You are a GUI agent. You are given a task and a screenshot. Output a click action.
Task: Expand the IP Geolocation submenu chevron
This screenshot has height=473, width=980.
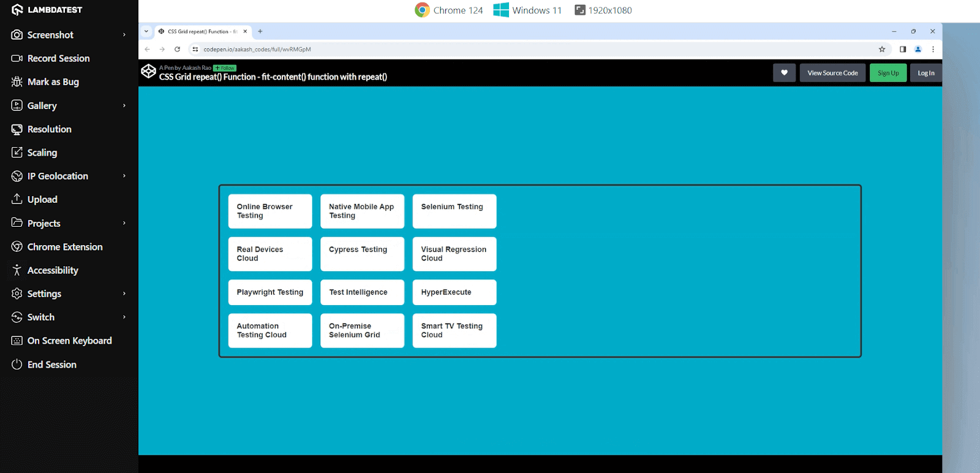tap(124, 176)
